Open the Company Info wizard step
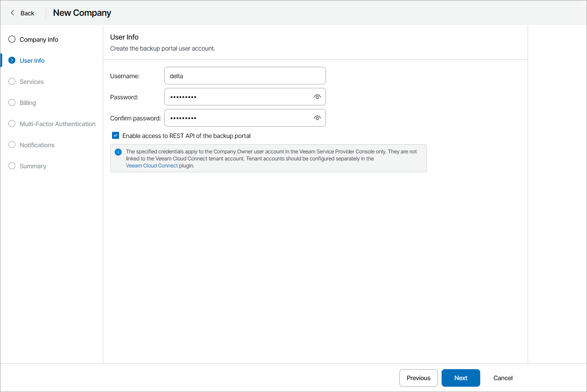This screenshot has height=392, width=587. point(39,40)
